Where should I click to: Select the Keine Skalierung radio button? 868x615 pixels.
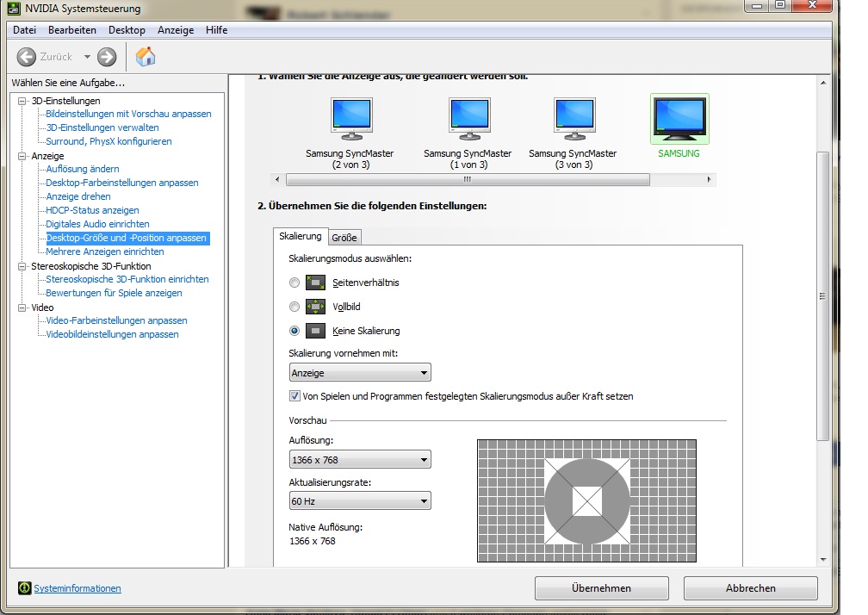click(294, 331)
